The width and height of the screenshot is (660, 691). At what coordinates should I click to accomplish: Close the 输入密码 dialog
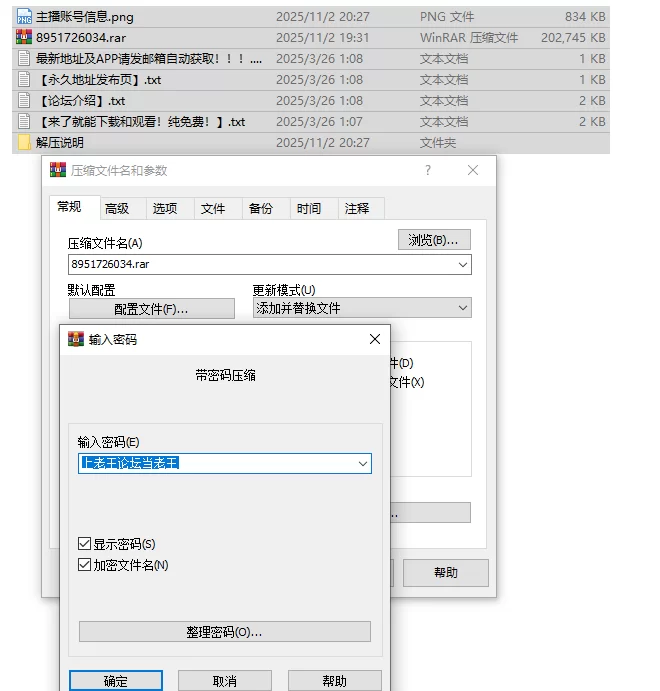375,339
